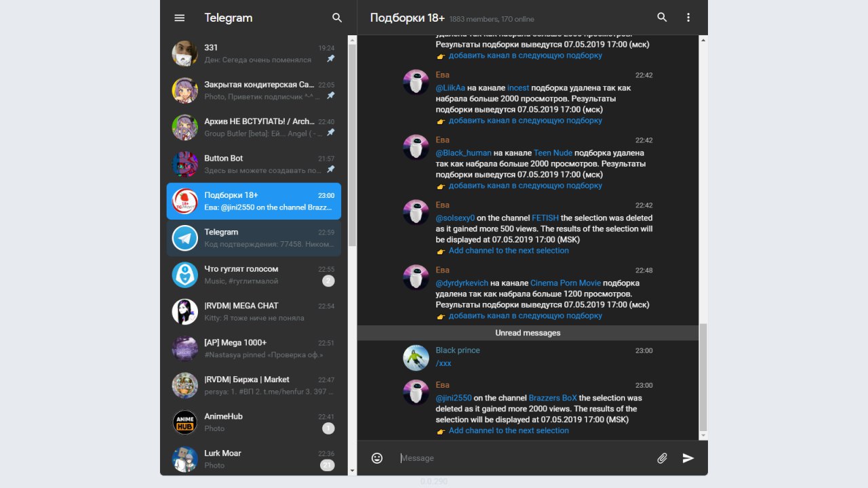
Task: Open the hamburger main menu
Action: click(180, 18)
